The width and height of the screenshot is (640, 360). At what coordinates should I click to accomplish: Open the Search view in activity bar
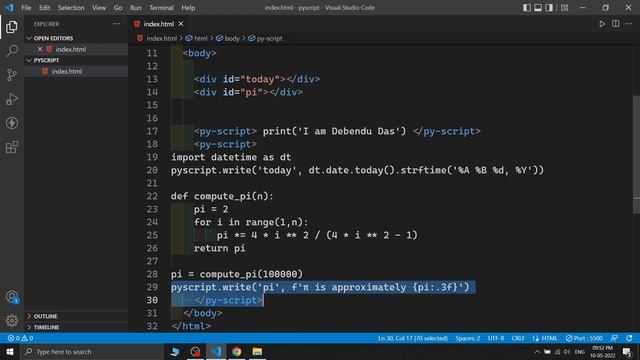click(x=12, y=51)
